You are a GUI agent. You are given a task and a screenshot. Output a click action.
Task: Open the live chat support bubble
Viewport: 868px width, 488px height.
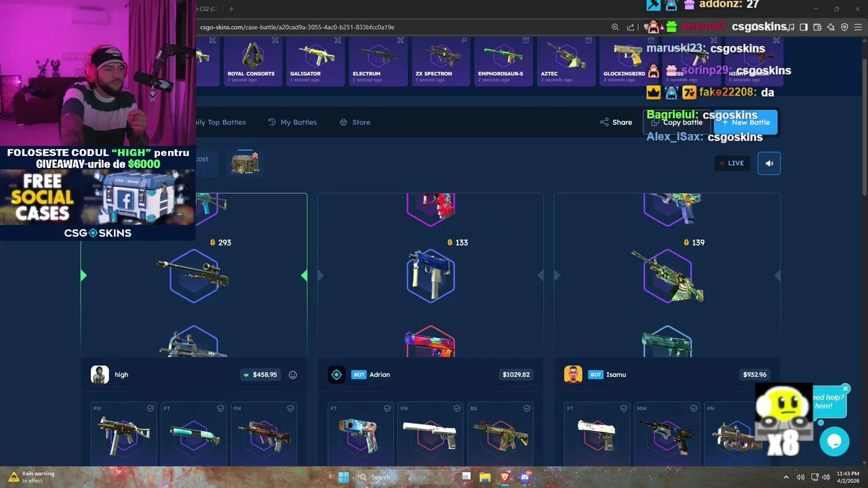click(x=834, y=441)
